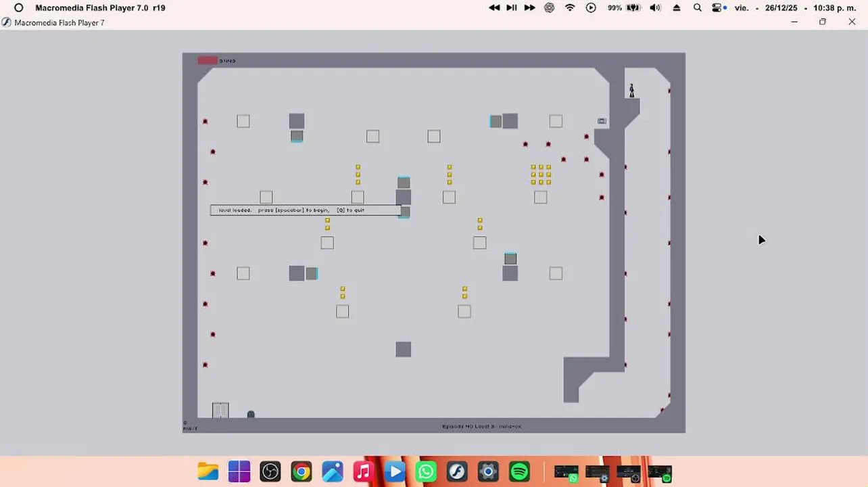The image size is (868, 487).
Task: Click the exit door at bottom left
Action: (220, 410)
